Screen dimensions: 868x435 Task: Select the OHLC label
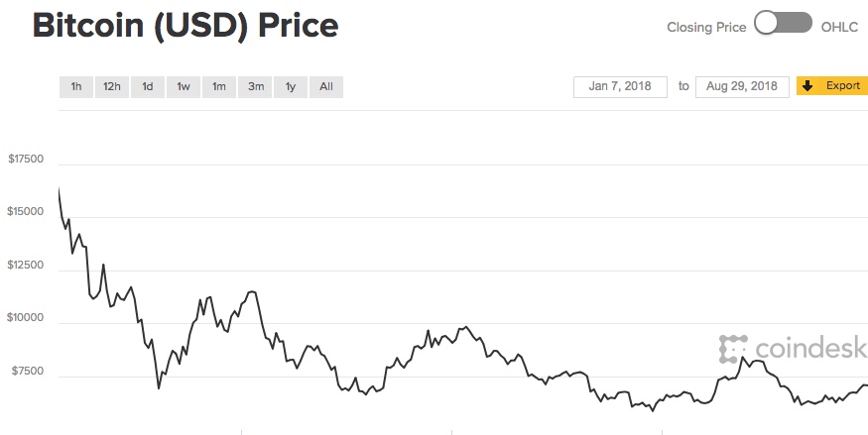840,27
